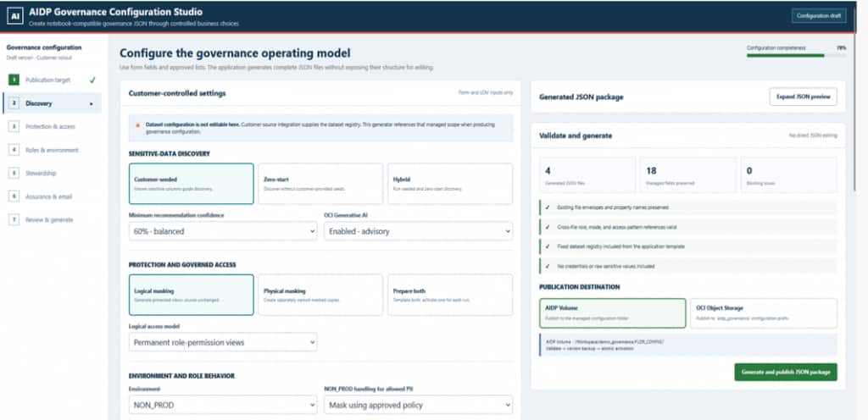Select the Prepare both option

pos(449,295)
